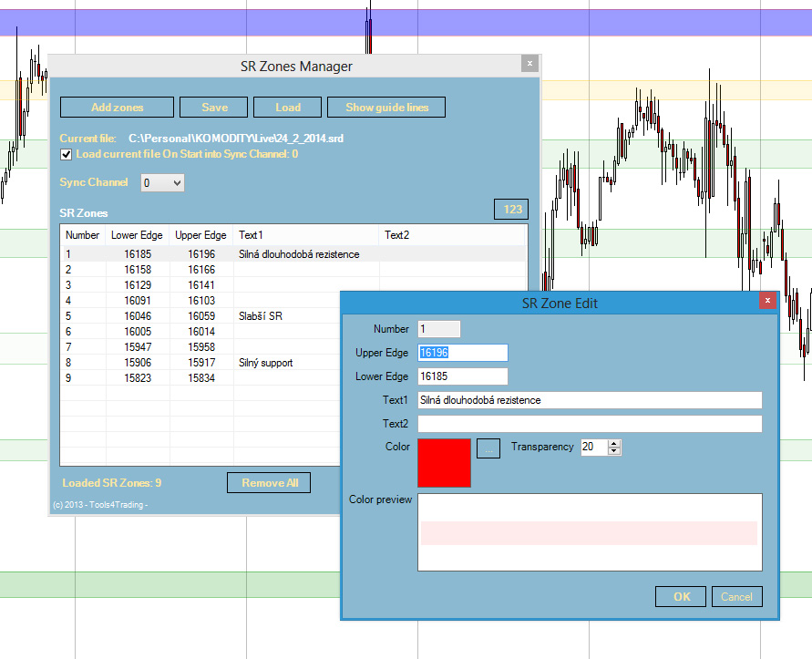Open color picker with ellipsis button
This screenshot has width=812, height=659.
point(488,448)
